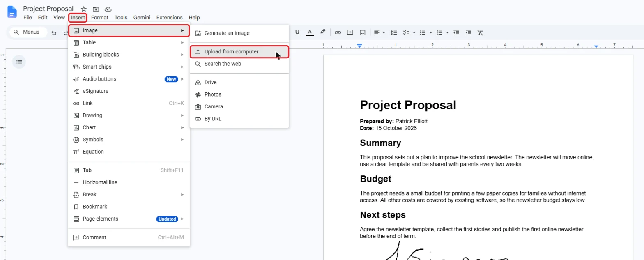644x260 pixels.
Task: Open the Format menu
Action: click(x=100, y=18)
